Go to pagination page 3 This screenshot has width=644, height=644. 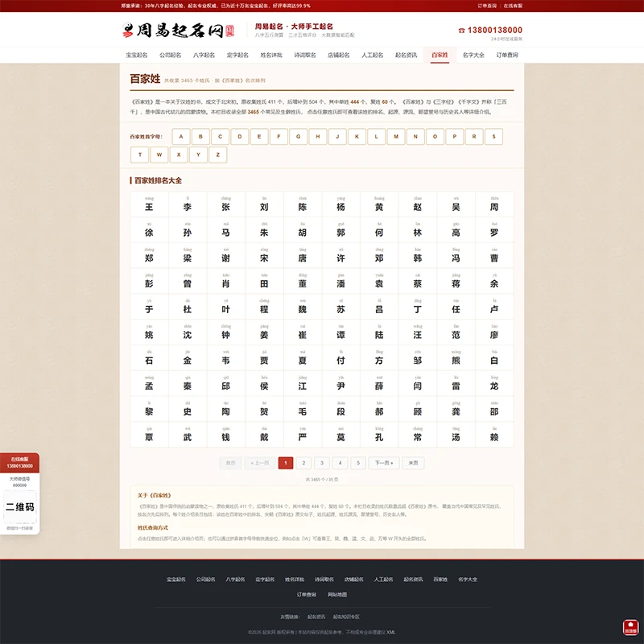pyautogui.click(x=321, y=463)
